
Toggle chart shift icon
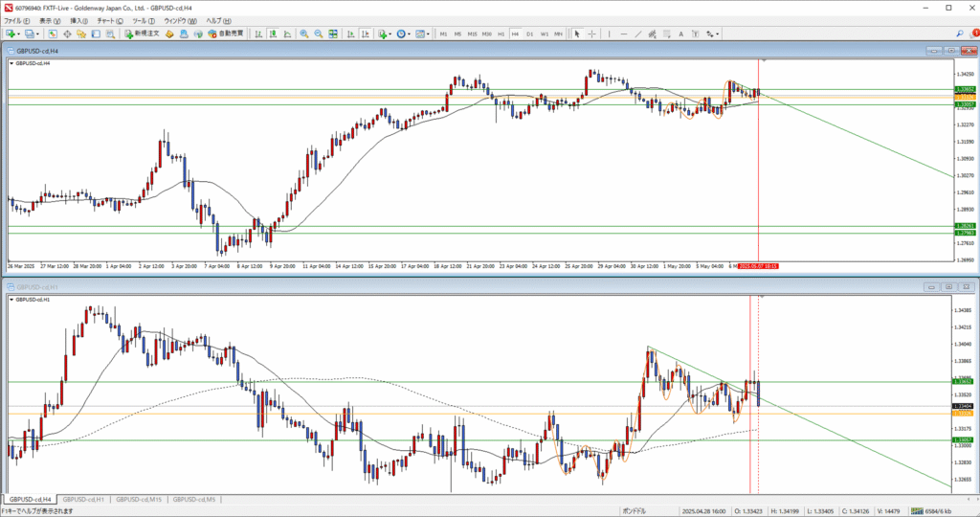(365, 34)
